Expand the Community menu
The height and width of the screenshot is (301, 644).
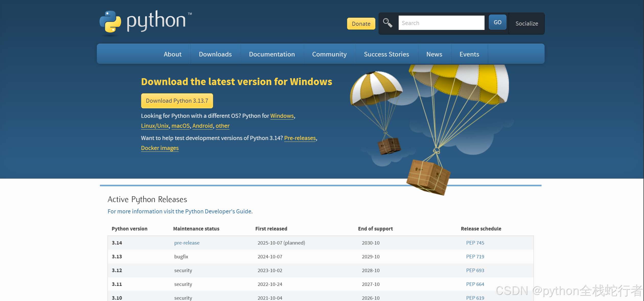tap(329, 54)
